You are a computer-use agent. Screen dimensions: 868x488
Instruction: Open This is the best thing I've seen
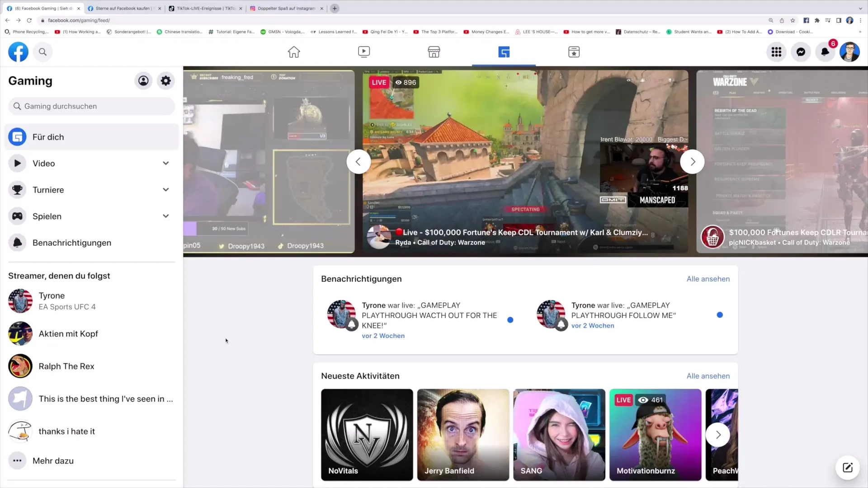(x=91, y=399)
